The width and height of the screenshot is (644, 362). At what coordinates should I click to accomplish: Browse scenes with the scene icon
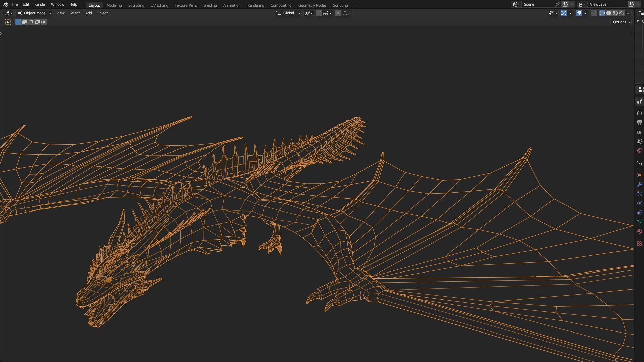coord(516,4)
